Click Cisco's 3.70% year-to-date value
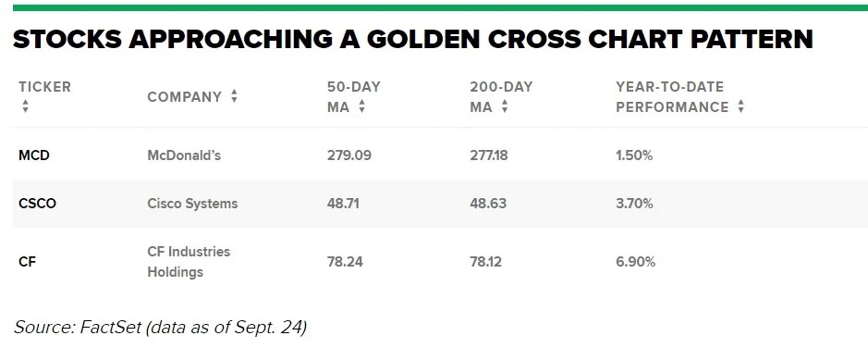Viewport: 868px width, 348px height. pos(634,204)
